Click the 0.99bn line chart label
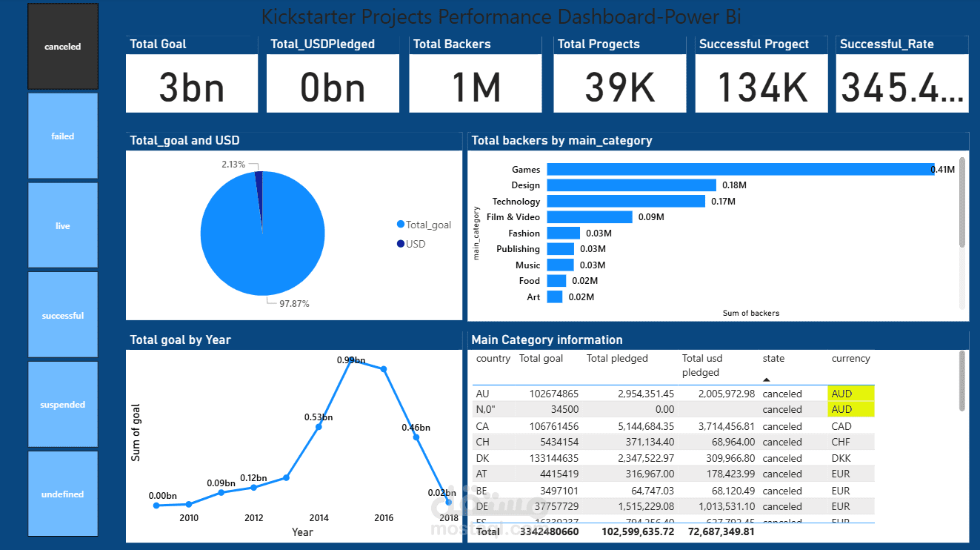The width and height of the screenshot is (980, 550). pos(351,360)
